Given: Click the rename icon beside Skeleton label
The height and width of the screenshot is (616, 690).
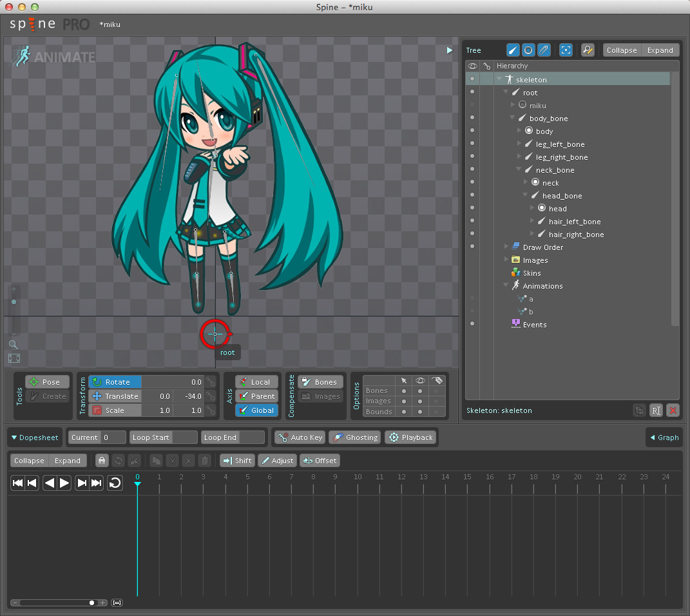Looking at the screenshot, I should (x=656, y=410).
